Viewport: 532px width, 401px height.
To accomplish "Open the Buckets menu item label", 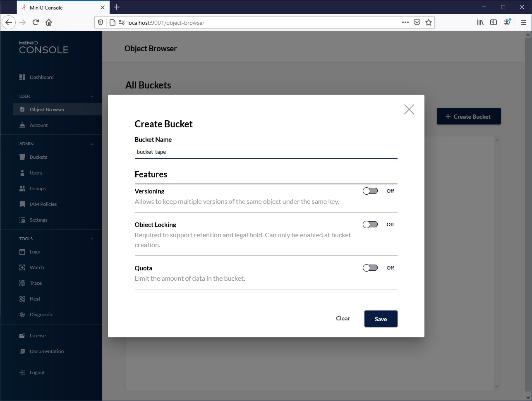I will click(x=38, y=157).
